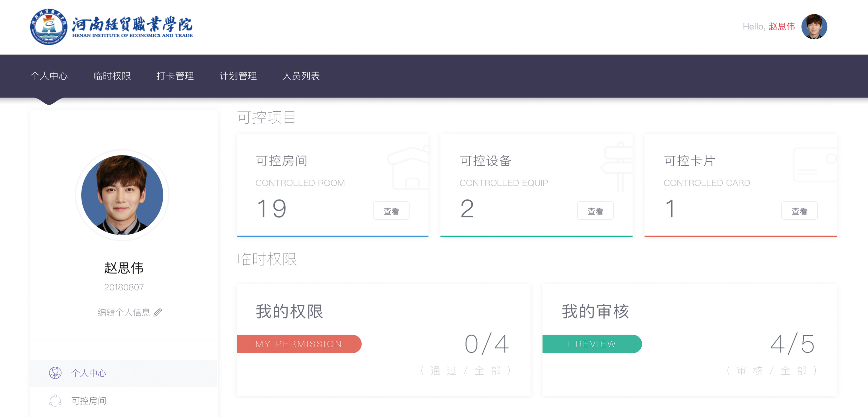Click the large profile photo of 赵思伟
868x417 pixels.
coord(122,195)
